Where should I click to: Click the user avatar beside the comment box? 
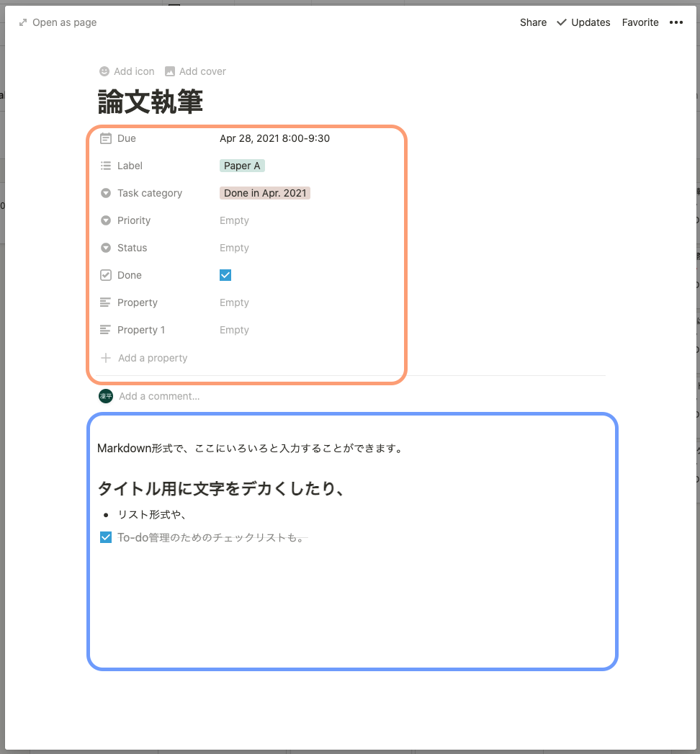(x=105, y=396)
